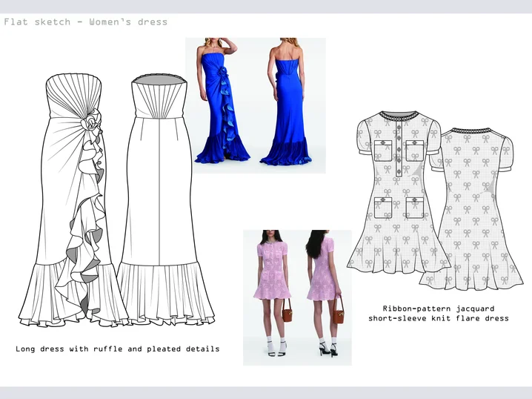Click the upper chest pocket on jacquard sketch
Image resolution: width=532 pixels, height=399 pixels.
click(x=384, y=149)
